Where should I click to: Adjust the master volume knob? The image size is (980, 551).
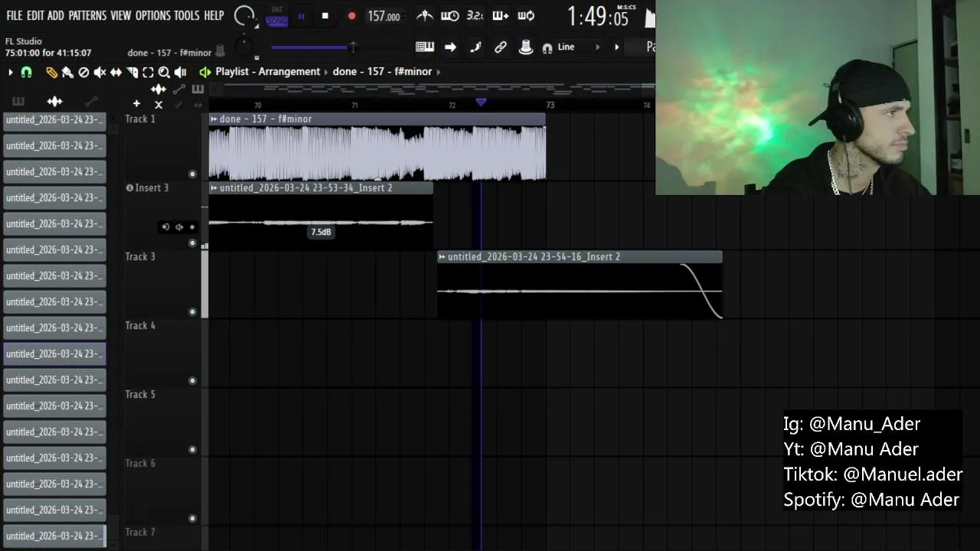pos(244,15)
